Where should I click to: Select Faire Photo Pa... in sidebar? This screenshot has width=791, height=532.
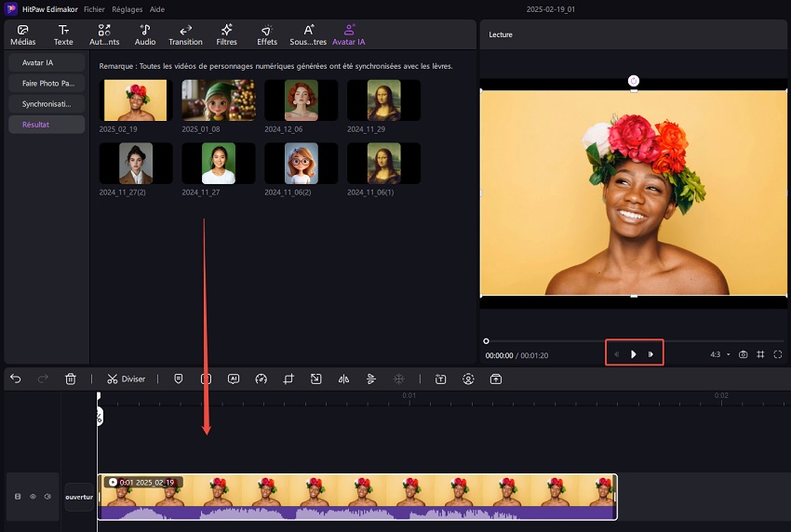click(x=47, y=83)
